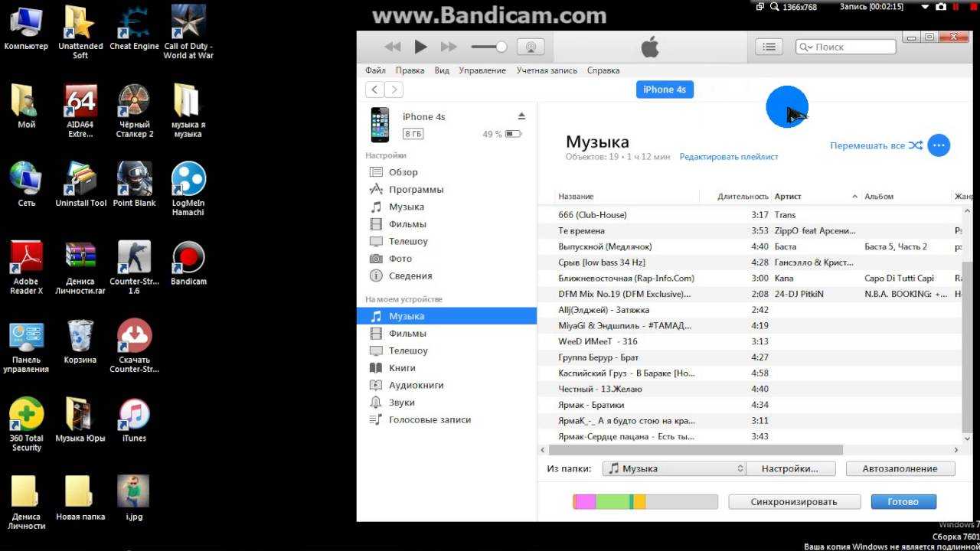Open the Up Next list icon
The height and width of the screenshot is (551, 980).
click(x=769, y=47)
